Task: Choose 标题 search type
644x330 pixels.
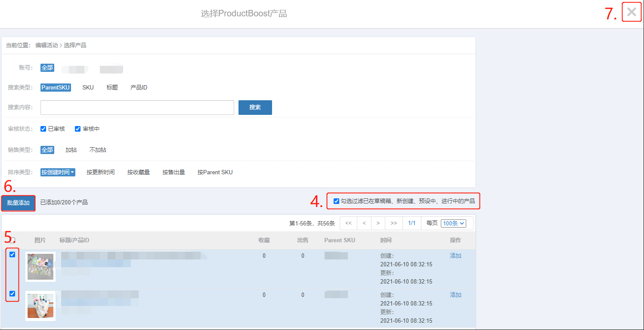Action: click(112, 87)
